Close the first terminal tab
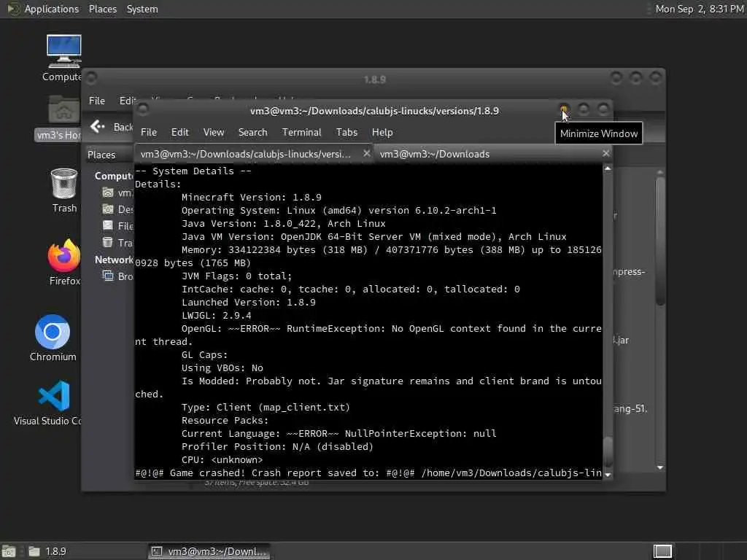This screenshot has width=747, height=560. [366, 153]
